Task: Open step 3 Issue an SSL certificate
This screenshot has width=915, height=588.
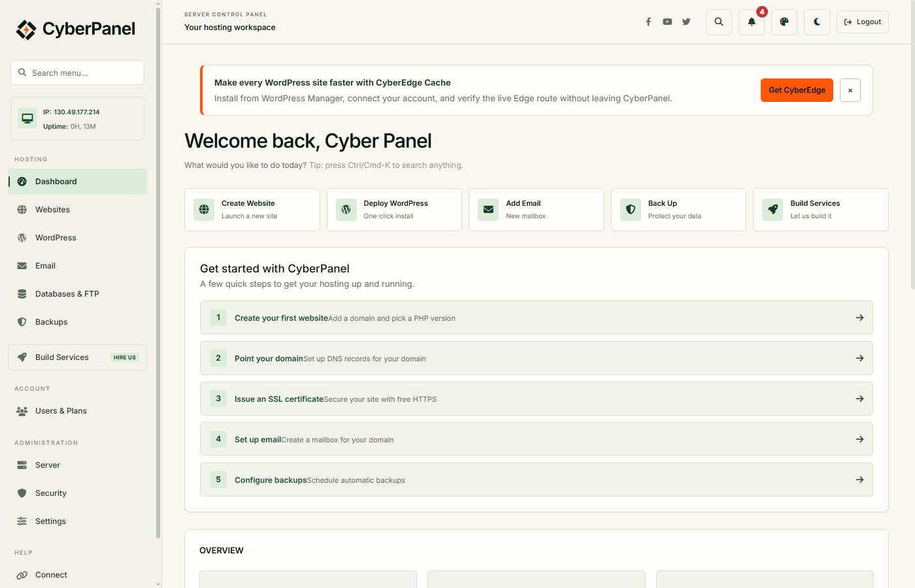Action: 537,399
